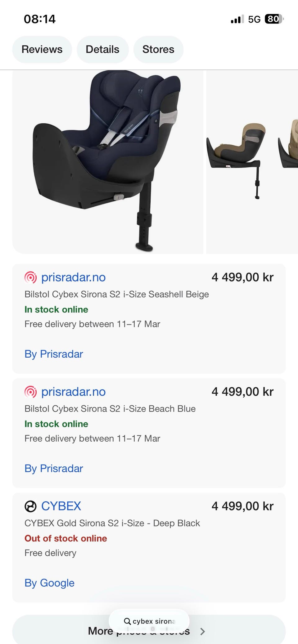Tap the cellular signal bars icon
This screenshot has height=644, width=298.
[237, 19]
